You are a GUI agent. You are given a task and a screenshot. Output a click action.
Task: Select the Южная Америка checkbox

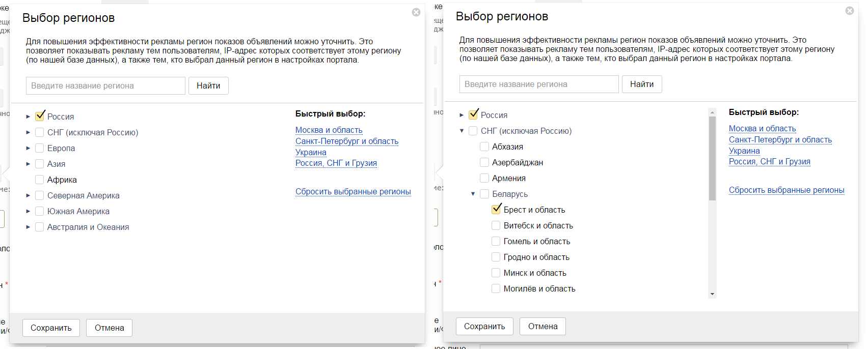(39, 211)
